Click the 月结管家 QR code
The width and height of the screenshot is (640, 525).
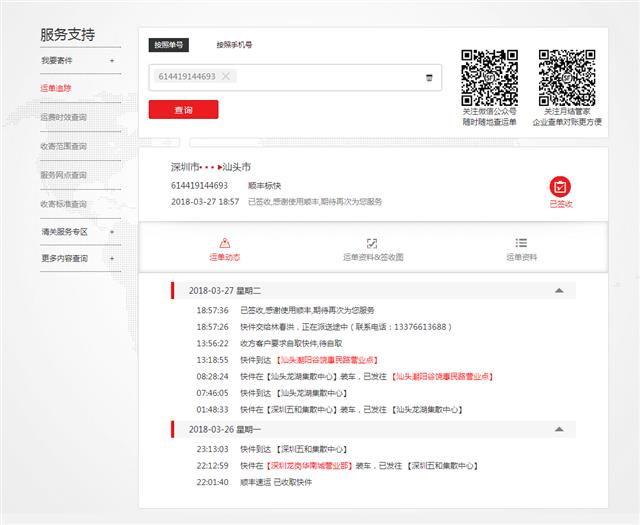click(x=567, y=78)
